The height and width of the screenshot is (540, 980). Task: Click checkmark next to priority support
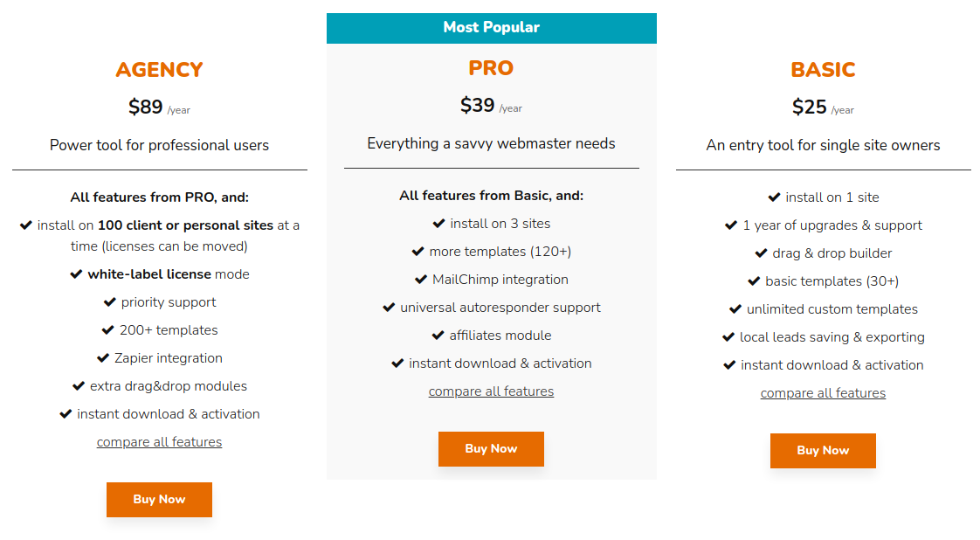(x=109, y=301)
